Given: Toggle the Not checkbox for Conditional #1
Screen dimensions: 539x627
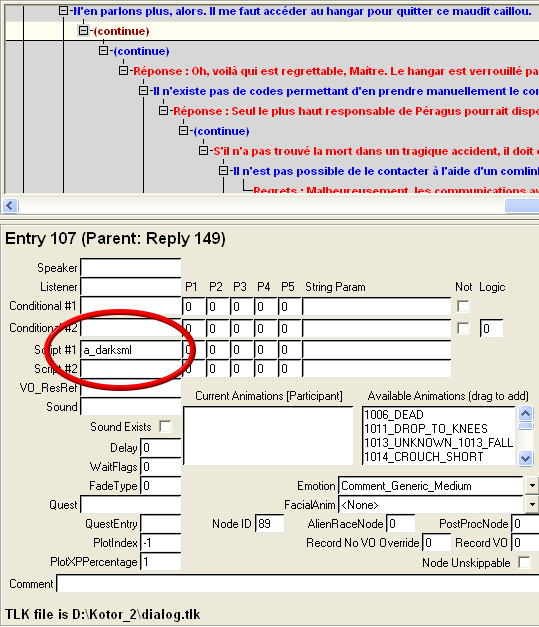Looking at the screenshot, I should [x=463, y=306].
